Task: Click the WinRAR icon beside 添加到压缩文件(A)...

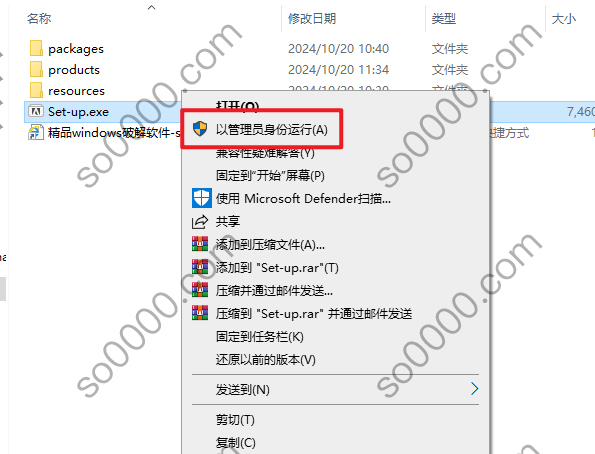Action: tap(200, 244)
